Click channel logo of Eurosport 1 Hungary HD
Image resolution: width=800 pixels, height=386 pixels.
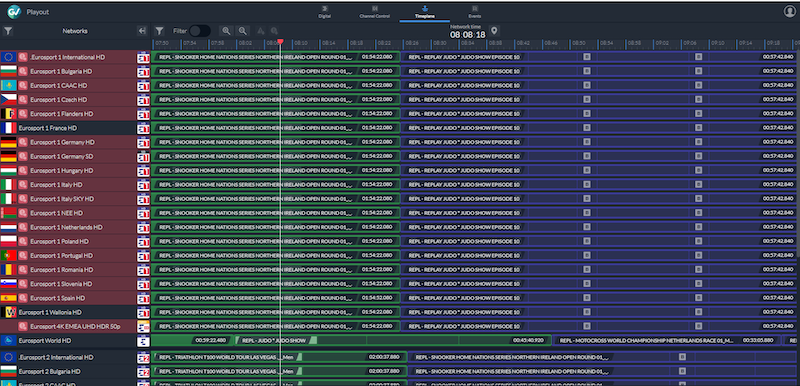[x=143, y=170]
